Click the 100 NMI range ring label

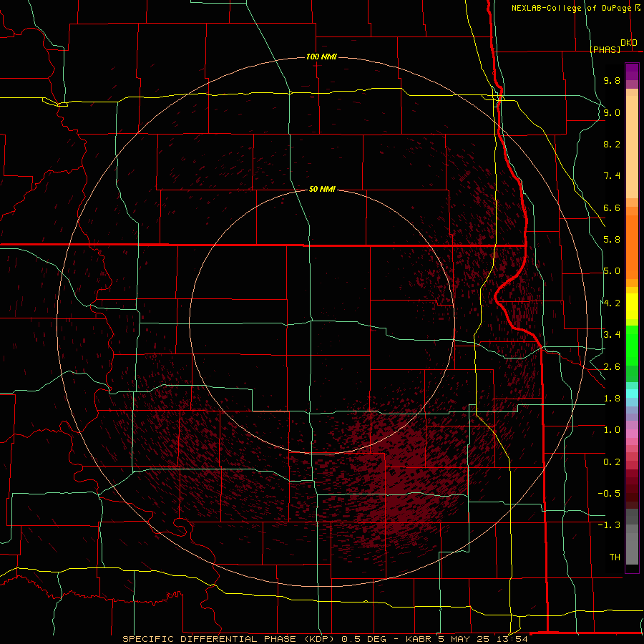pyautogui.click(x=321, y=57)
